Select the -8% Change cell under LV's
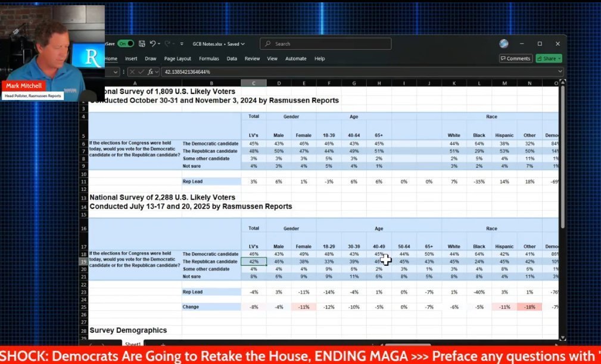This screenshot has width=601, height=364. pyautogui.click(x=253, y=307)
